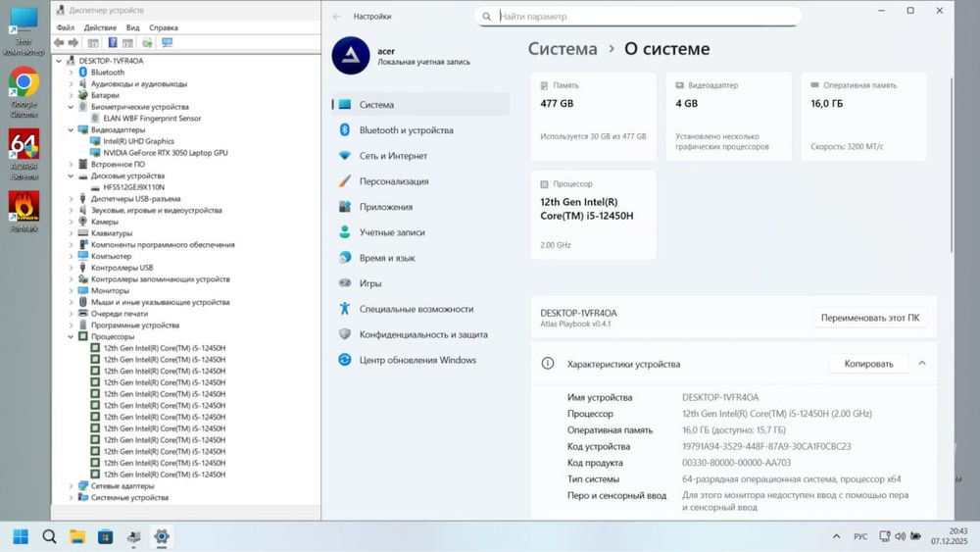Open FurMark desktop shortcut
The width and height of the screenshot is (980, 552).
[24, 212]
